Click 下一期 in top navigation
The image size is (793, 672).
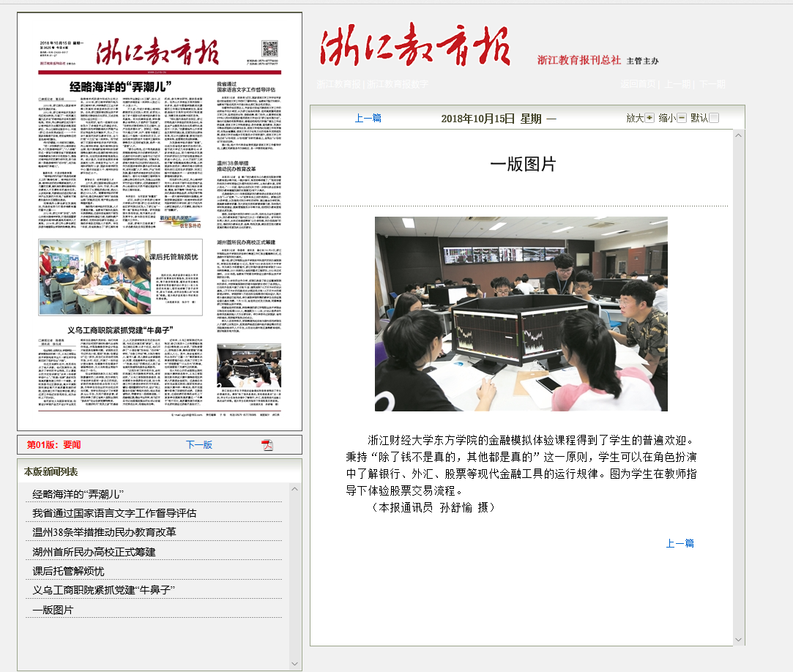click(712, 84)
